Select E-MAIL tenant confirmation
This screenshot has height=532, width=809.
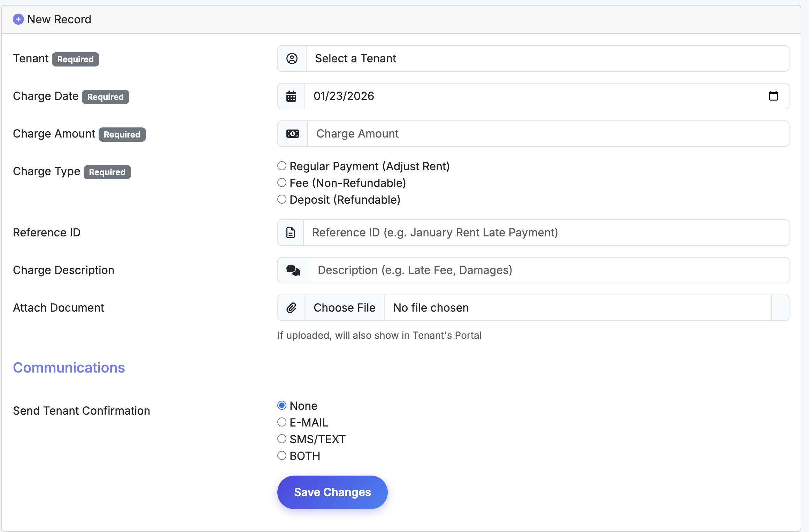coord(282,422)
